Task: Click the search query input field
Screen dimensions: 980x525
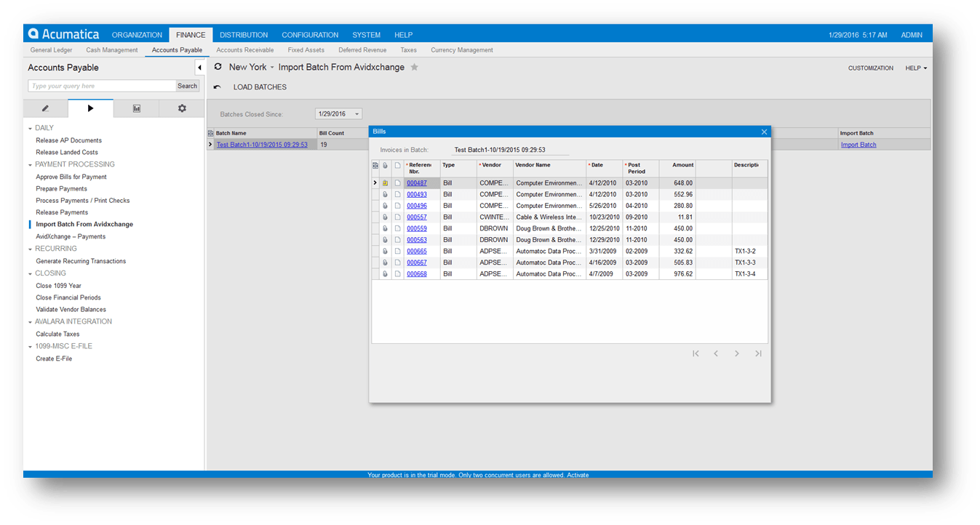Action: pos(102,86)
